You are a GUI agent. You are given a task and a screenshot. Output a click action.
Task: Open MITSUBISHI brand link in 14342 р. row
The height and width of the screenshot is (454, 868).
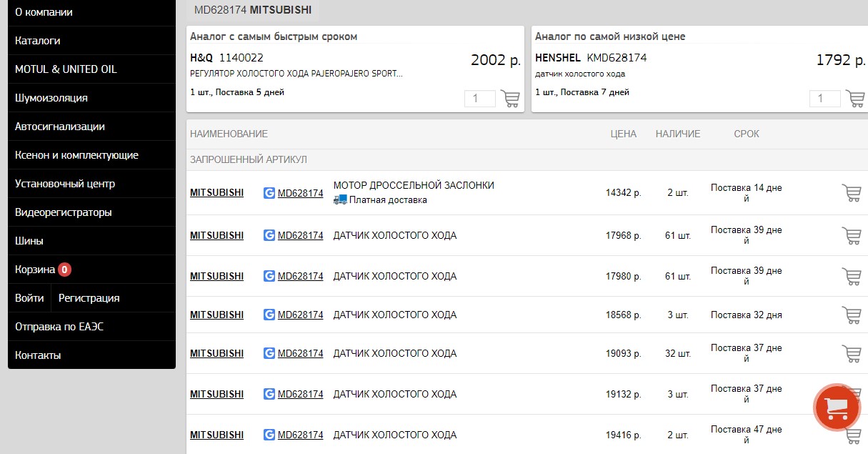coord(216,193)
